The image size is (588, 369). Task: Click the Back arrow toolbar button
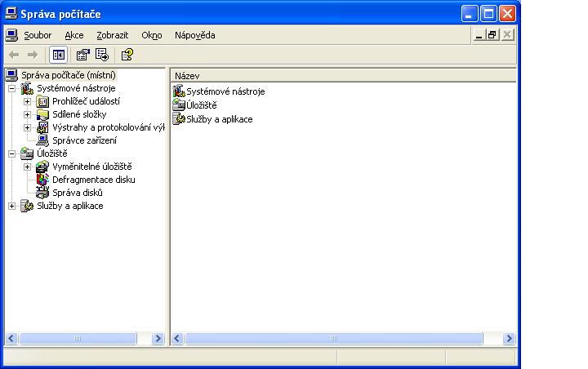tap(14, 55)
